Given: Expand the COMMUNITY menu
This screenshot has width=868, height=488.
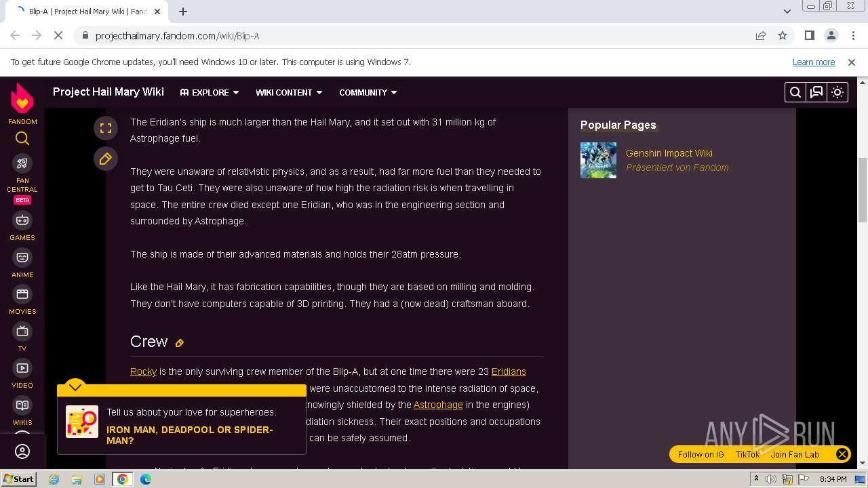Looking at the screenshot, I should coord(368,92).
